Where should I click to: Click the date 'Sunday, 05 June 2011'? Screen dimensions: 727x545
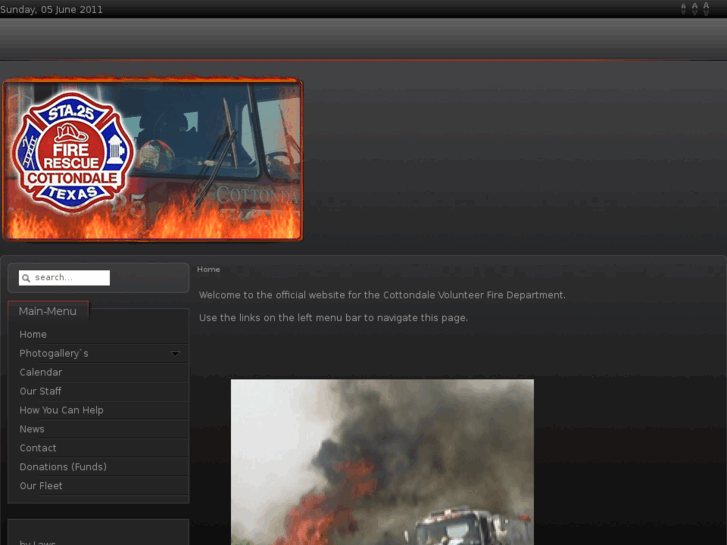51,9
